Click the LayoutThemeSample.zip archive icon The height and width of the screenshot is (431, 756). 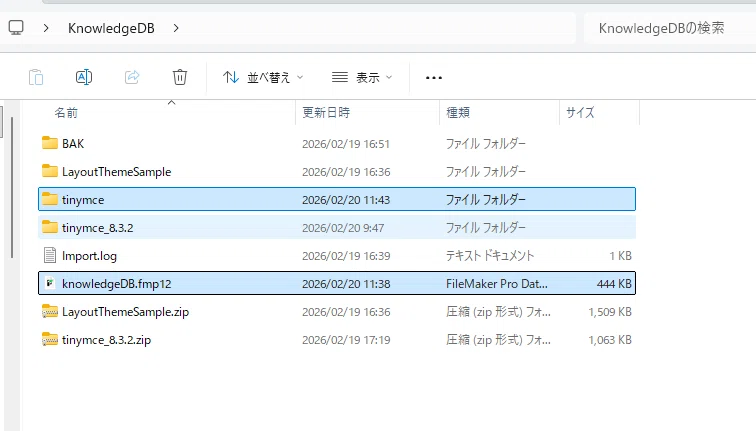coord(50,311)
